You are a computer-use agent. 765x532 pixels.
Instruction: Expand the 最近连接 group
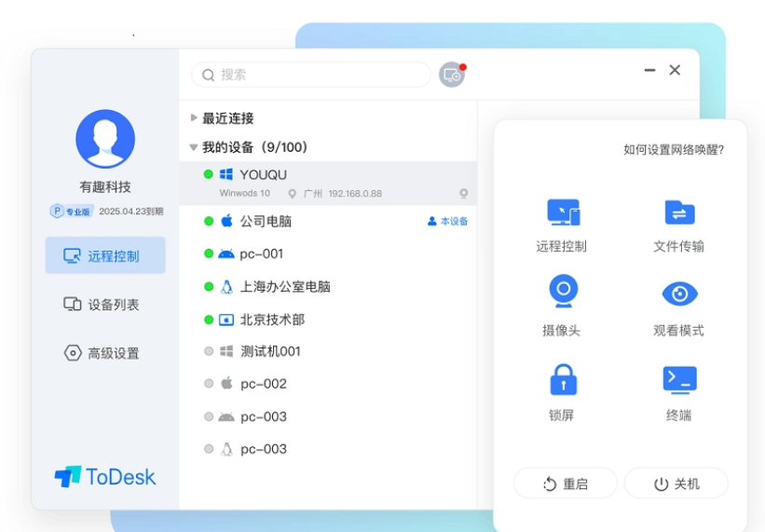194,117
